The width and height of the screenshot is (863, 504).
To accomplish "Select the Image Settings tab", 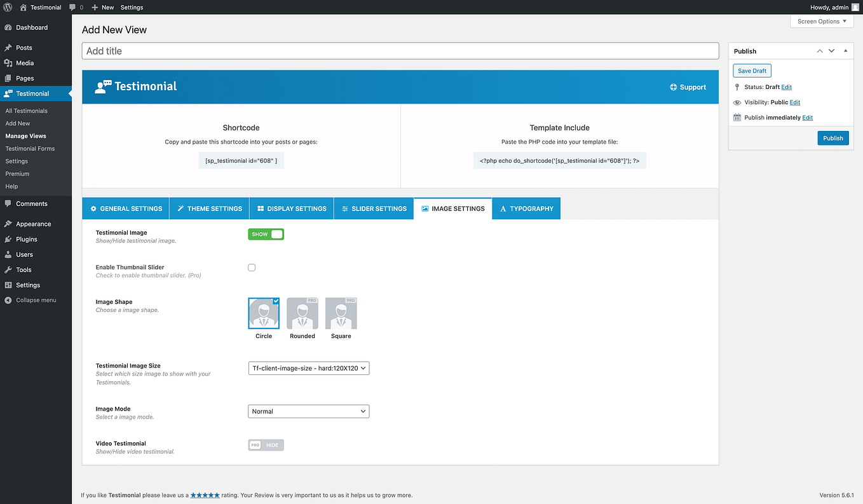I will click(452, 208).
